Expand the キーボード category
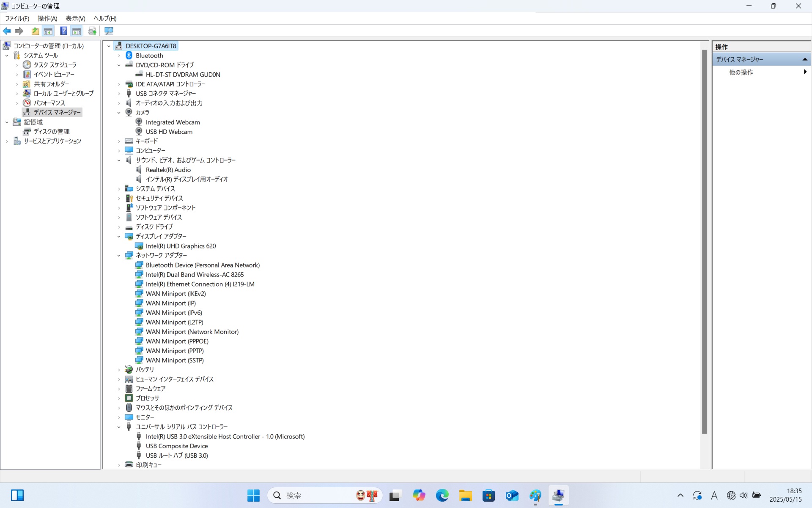Image resolution: width=812 pixels, height=508 pixels. 119,141
